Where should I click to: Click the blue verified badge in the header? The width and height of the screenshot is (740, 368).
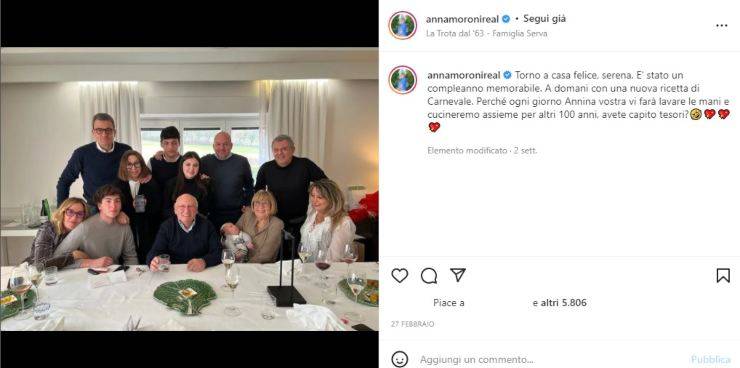506,19
